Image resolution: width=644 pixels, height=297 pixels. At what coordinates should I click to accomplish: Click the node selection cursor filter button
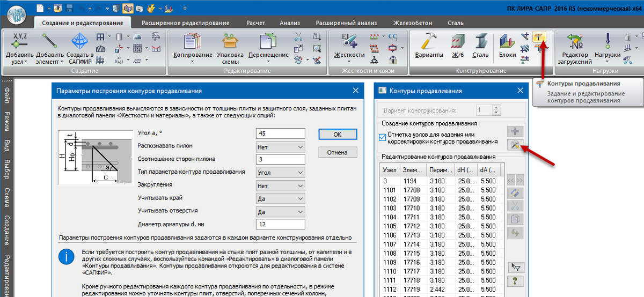point(515,268)
